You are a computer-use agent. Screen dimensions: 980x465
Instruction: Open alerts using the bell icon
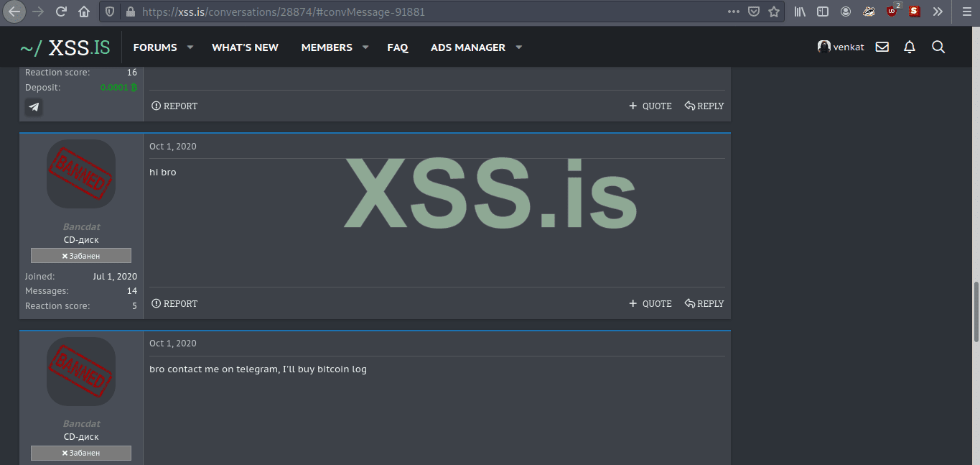pyautogui.click(x=910, y=47)
